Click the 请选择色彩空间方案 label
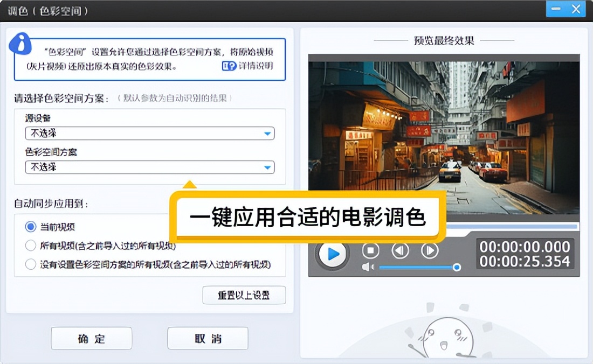Screen dimensions: 593x364 coord(62,99)
